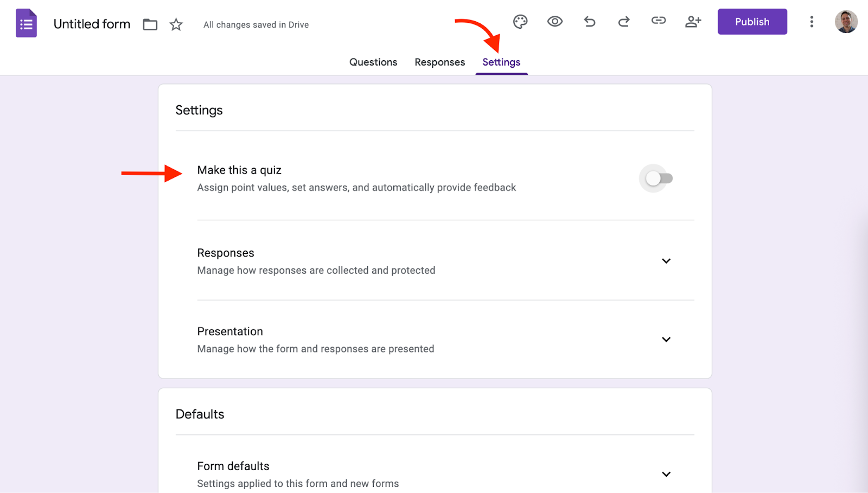
Task: Click the Publish button
Action: [752, 22]
